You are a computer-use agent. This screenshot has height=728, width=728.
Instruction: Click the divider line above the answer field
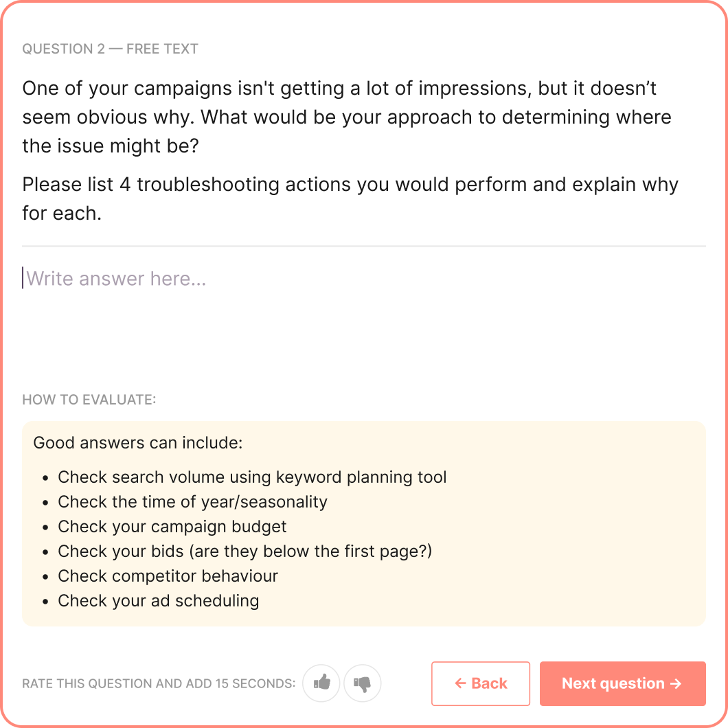coord(364,246)
